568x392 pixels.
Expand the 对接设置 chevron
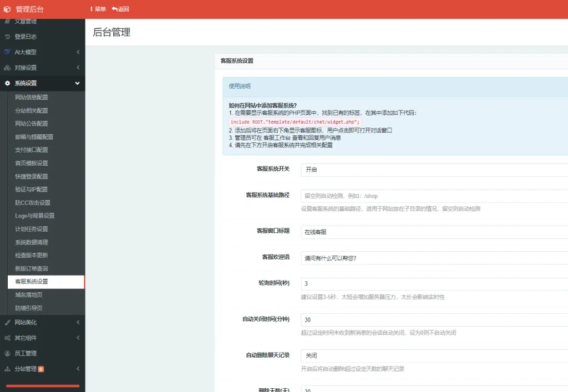pos(78,68)
